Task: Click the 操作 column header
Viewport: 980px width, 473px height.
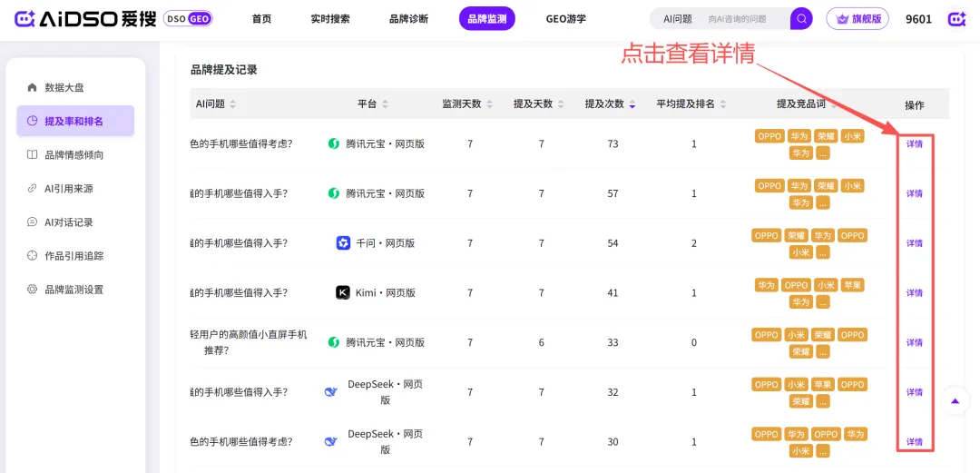Action: tap(915, 105)
